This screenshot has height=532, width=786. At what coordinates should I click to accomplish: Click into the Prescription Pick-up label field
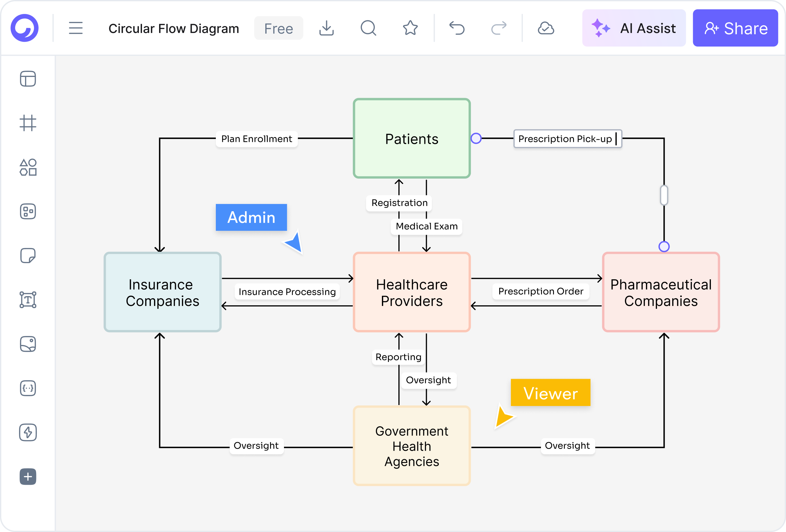tap(568, 139)
